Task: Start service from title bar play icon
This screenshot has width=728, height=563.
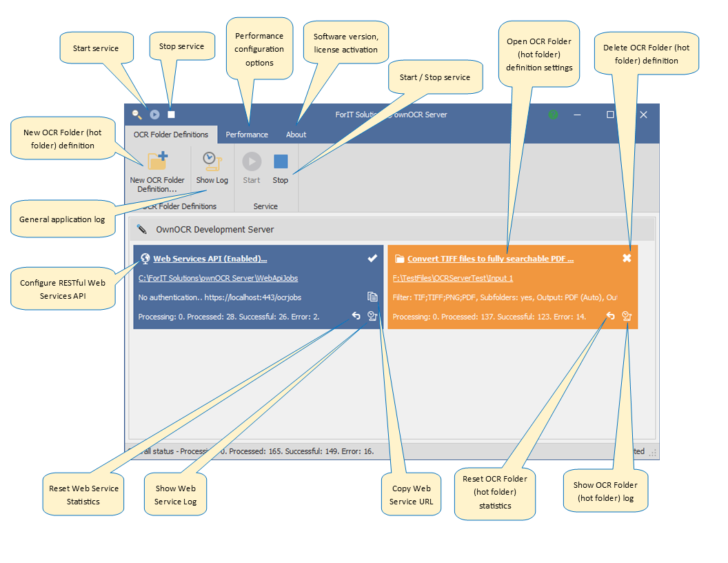Action: 154,115
